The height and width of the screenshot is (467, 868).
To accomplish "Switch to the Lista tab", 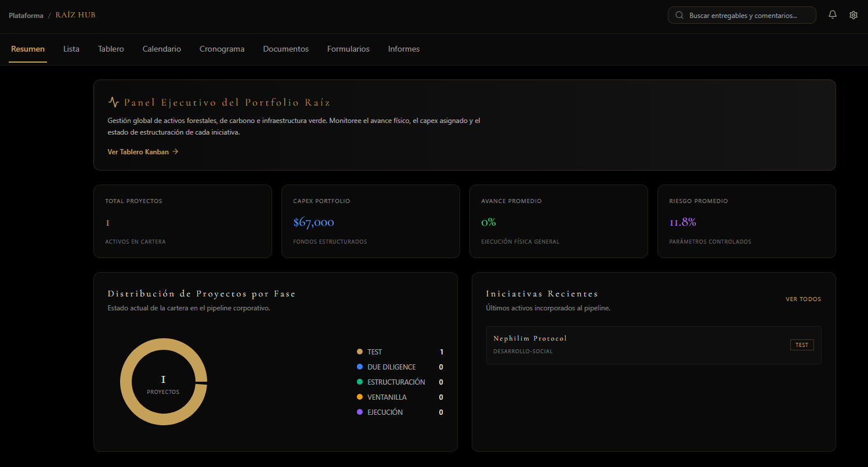I will 71,49.
